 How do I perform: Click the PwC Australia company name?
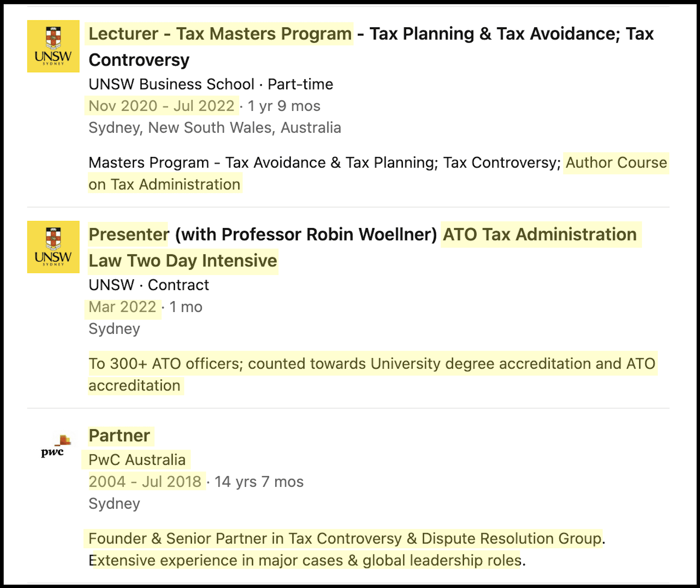pyautogui.click(x=137, y=460)
